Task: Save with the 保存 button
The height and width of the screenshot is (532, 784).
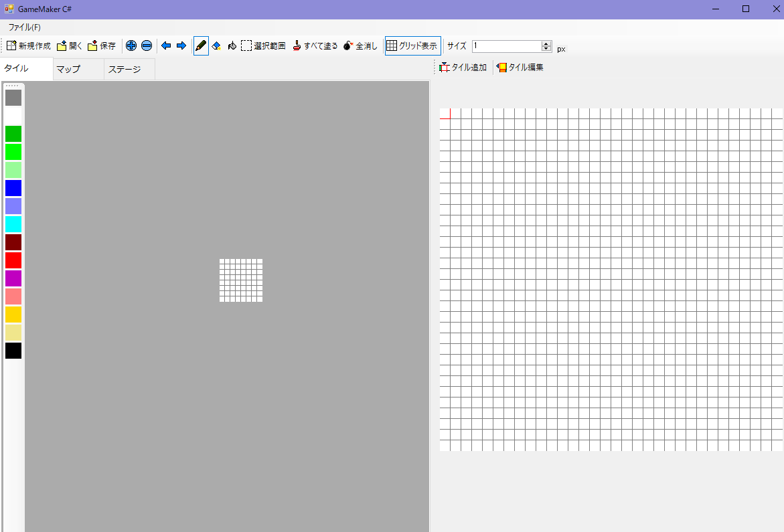Action: click(x=102, y=46)
